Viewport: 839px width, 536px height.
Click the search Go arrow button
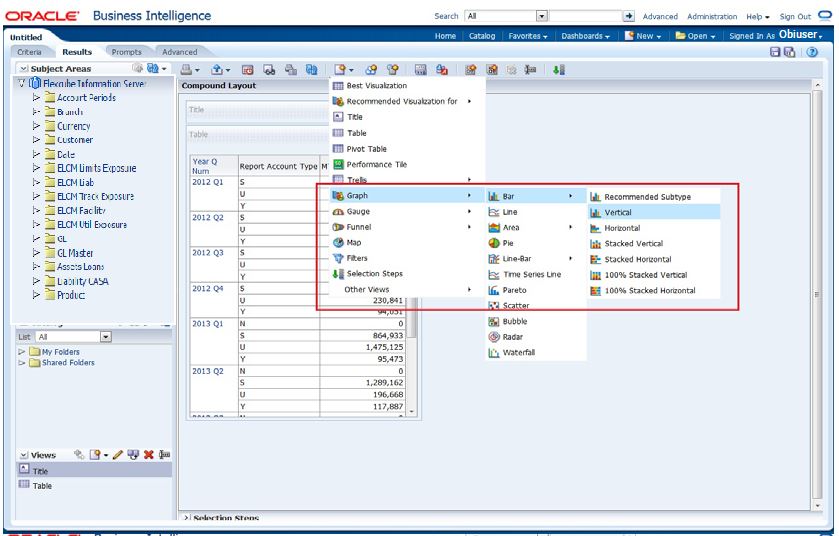[629, 16]
